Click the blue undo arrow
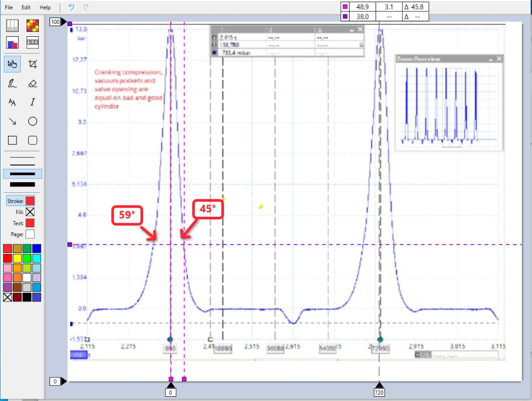This screenshot has width=532, height=401. pyautogui.click(x=71, y=7)
